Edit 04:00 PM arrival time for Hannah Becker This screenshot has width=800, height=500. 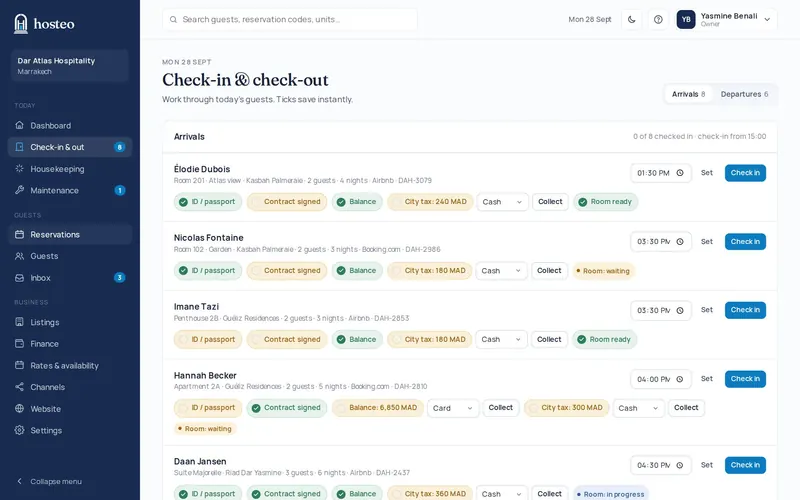click(661, 379)
